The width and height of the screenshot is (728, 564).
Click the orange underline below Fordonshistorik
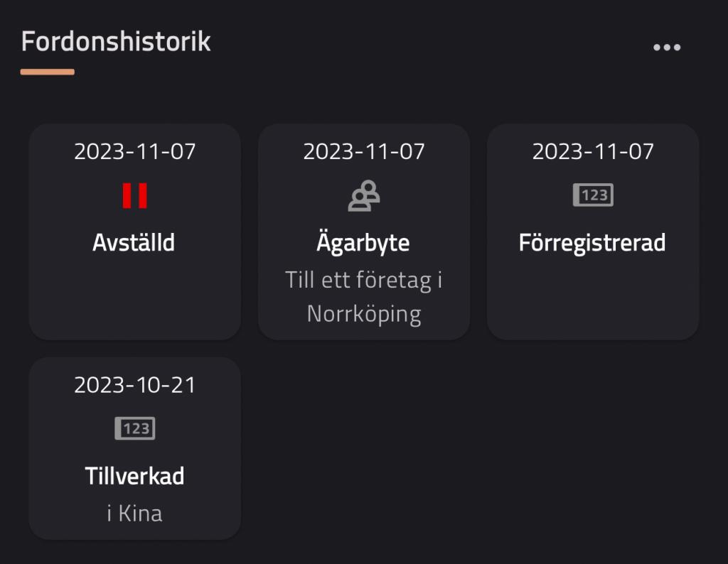click(48, 72)
